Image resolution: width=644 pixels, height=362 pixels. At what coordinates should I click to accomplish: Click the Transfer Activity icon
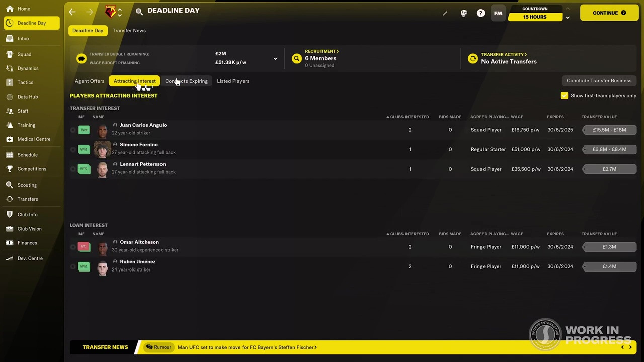click(472, 59)
